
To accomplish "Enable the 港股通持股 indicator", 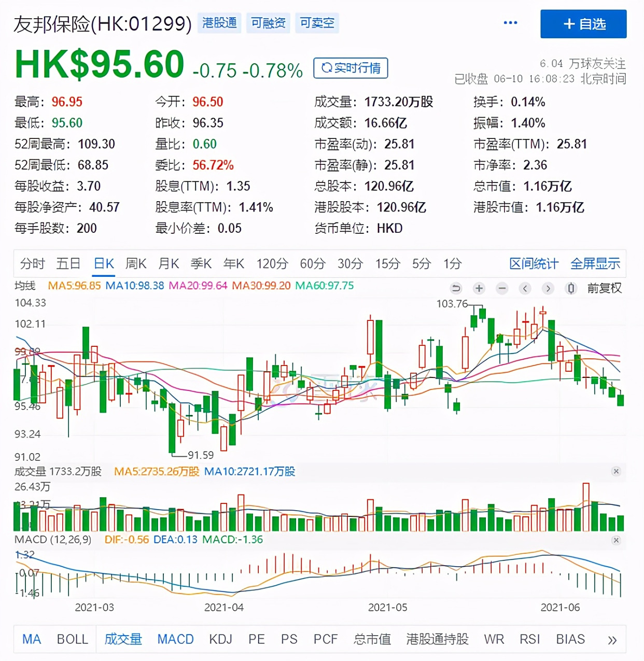I will [438, 639].
